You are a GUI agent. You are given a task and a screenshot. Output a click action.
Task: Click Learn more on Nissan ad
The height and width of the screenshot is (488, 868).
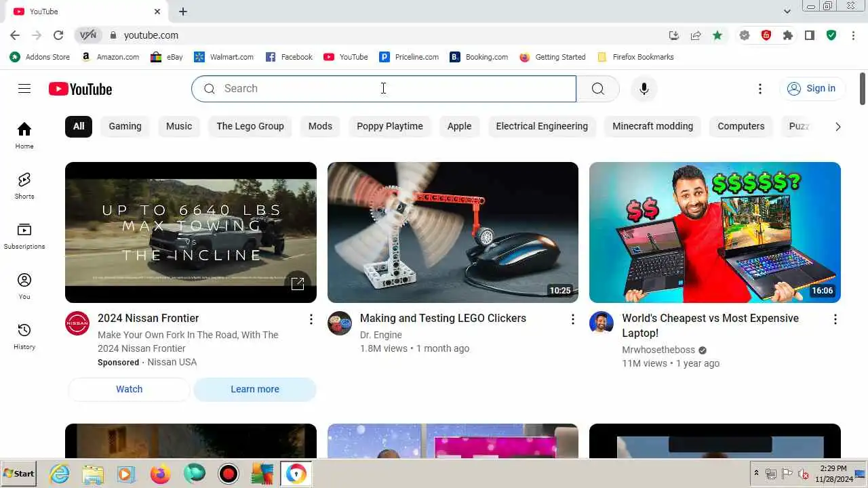click(x=255, y=389)
